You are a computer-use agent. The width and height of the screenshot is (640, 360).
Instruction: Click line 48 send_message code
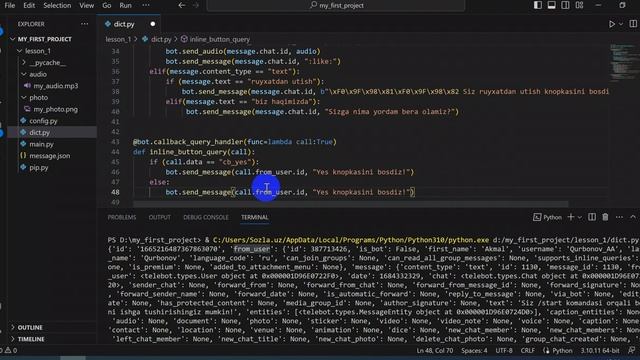pos(290,192)
